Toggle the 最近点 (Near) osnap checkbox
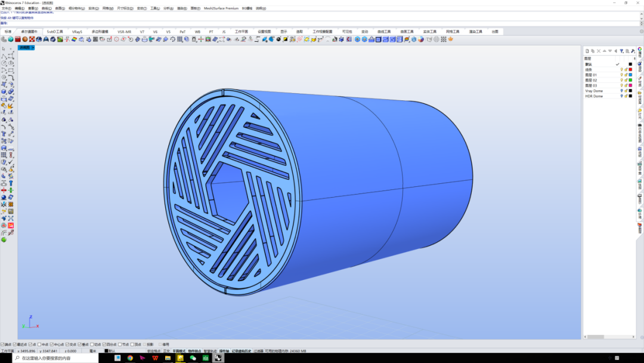This screenshot has height=363, width=644. 15,344
